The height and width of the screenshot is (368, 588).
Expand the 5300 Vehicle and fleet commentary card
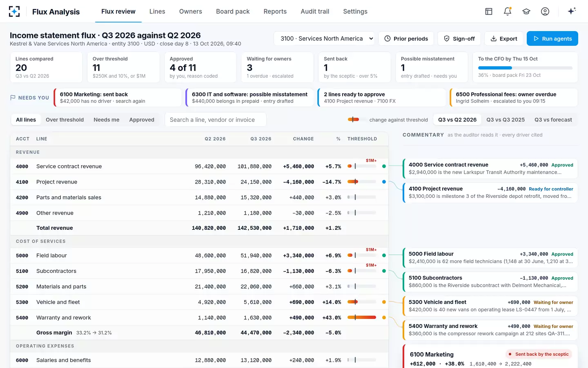pos(490,306)
